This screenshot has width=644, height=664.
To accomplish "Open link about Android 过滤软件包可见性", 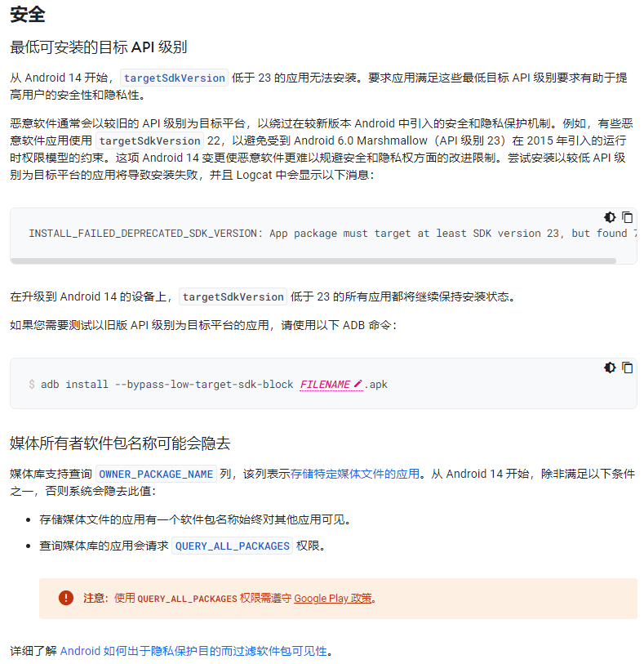I will tap(193, 651).
